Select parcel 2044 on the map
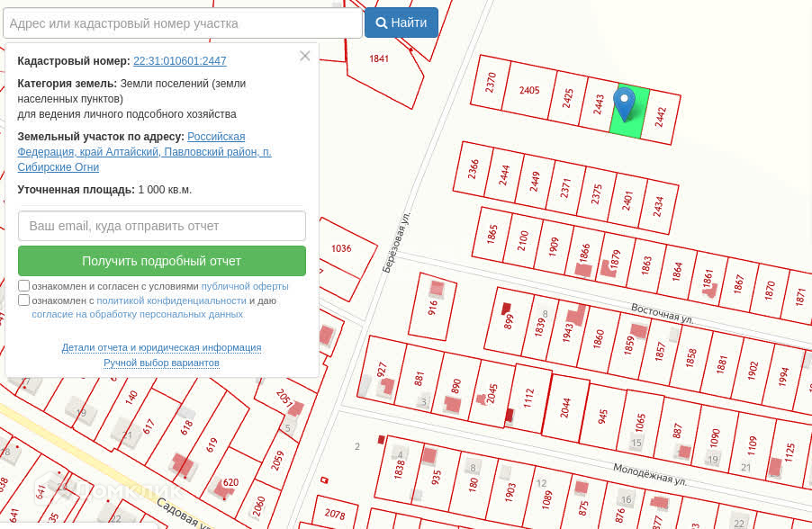812x529 pixels. tap(565, 408)
